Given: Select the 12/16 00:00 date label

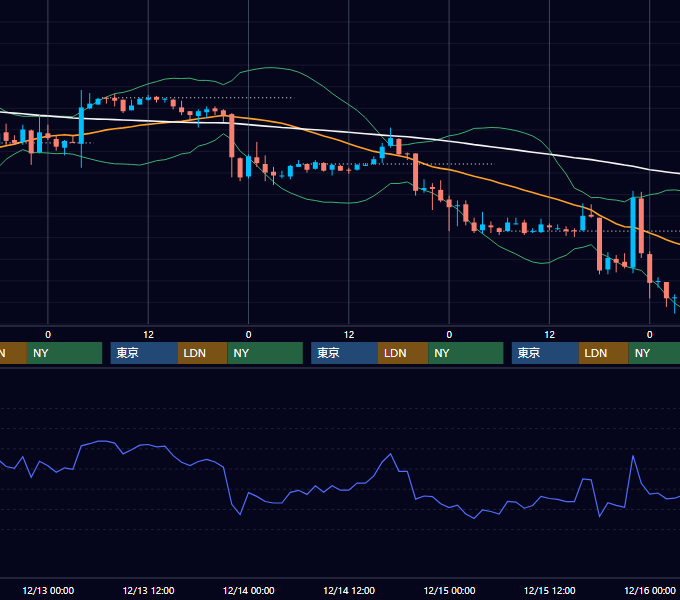Looking at the screenshot, I should 650,590.
